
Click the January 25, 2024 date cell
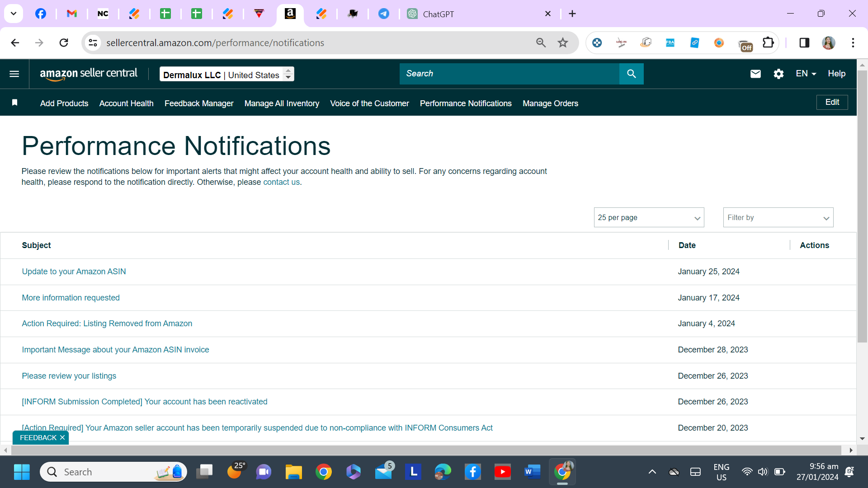[708, 272]
